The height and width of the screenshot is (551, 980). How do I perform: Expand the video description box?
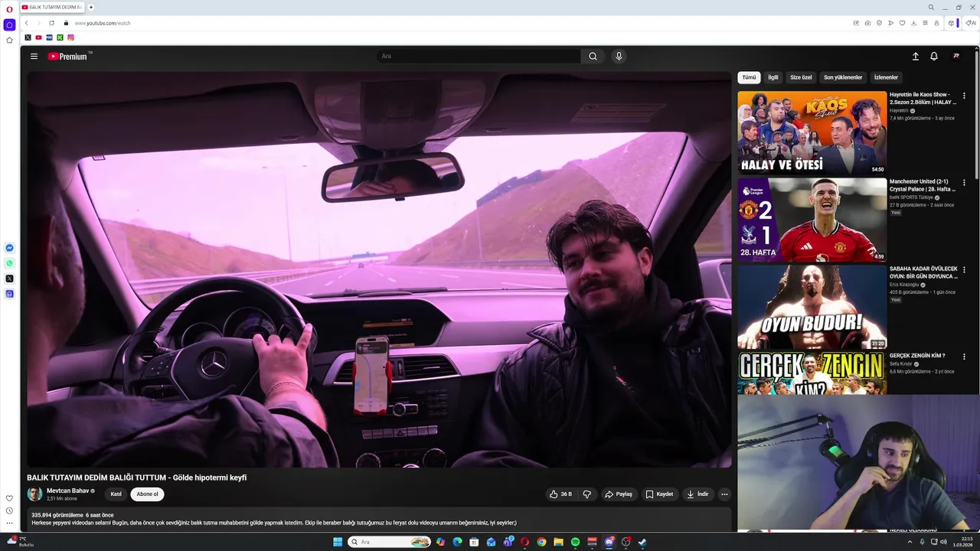[x=379, y=520]
